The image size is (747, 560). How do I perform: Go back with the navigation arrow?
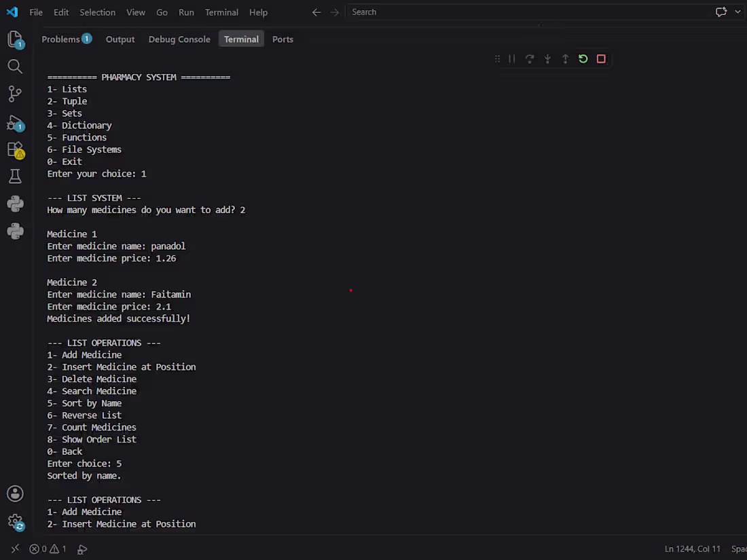click(x=316, y=12)
